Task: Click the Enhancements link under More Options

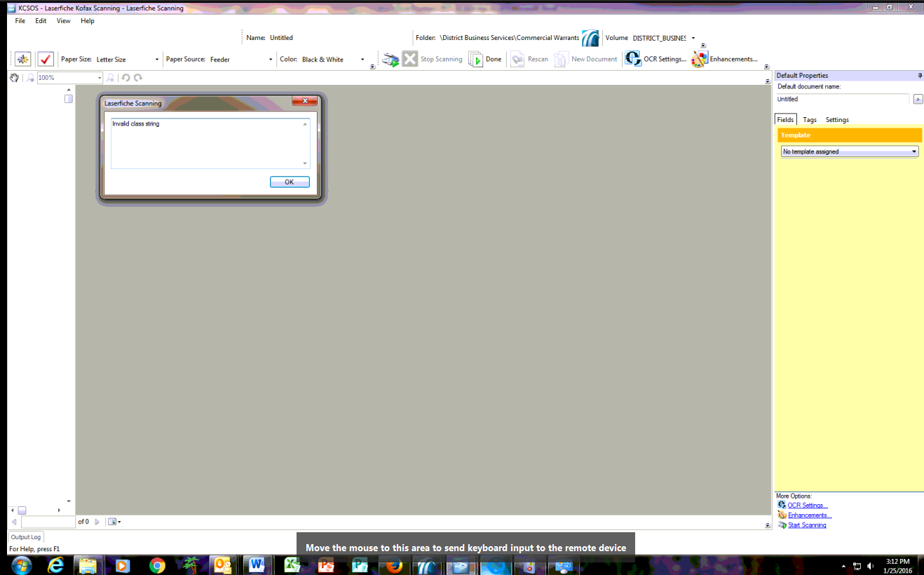Action: (810, 515)
